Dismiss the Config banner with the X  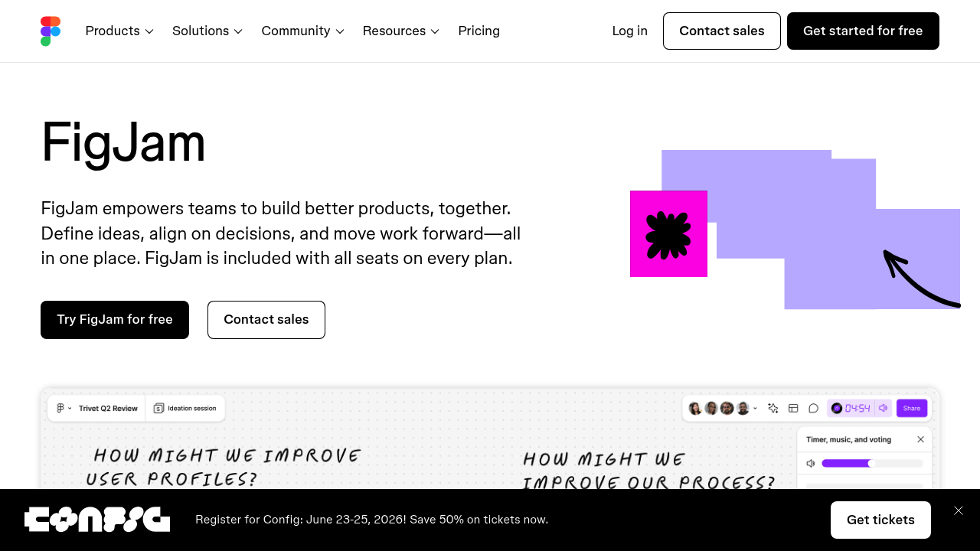(959, 510)
